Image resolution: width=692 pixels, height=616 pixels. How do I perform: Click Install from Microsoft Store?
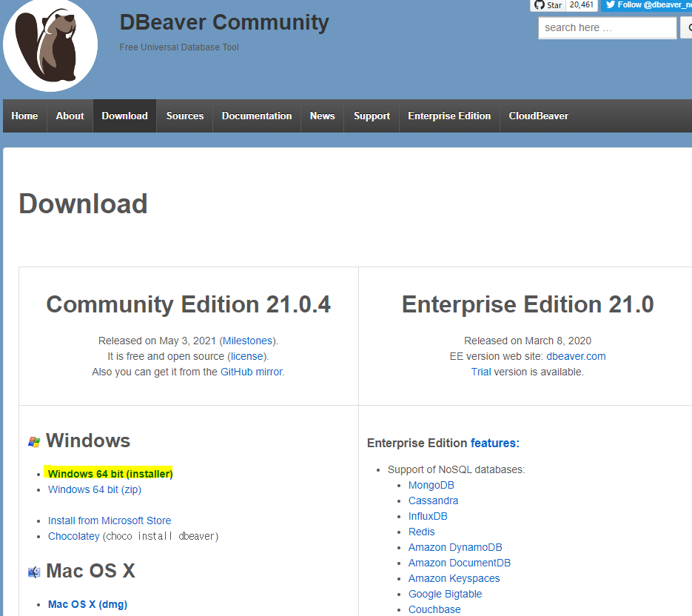(x=110, y=520)
